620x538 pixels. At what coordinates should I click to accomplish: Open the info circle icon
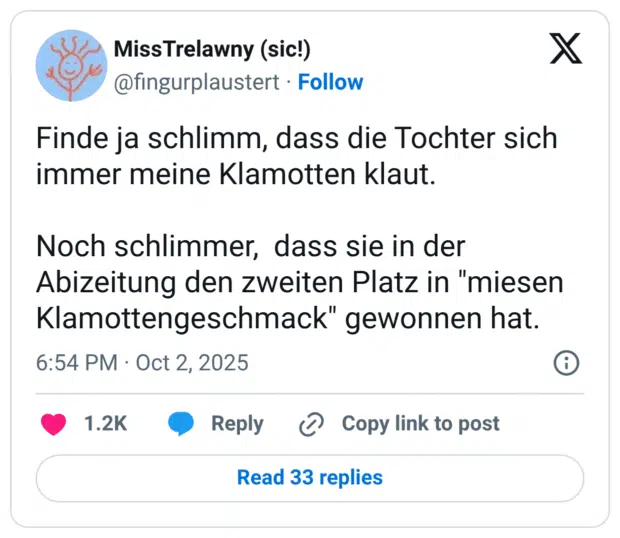click(566, 362)
